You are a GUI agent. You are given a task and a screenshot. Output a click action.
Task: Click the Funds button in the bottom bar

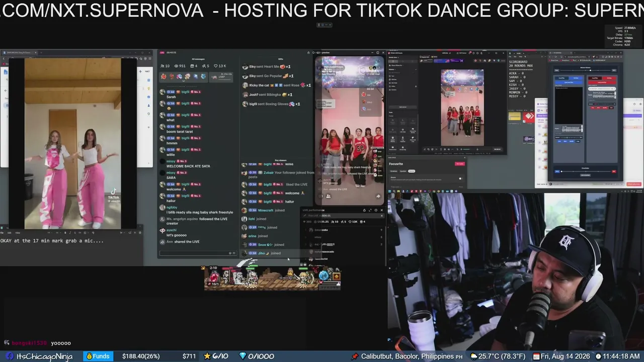[x=98, y=356]
